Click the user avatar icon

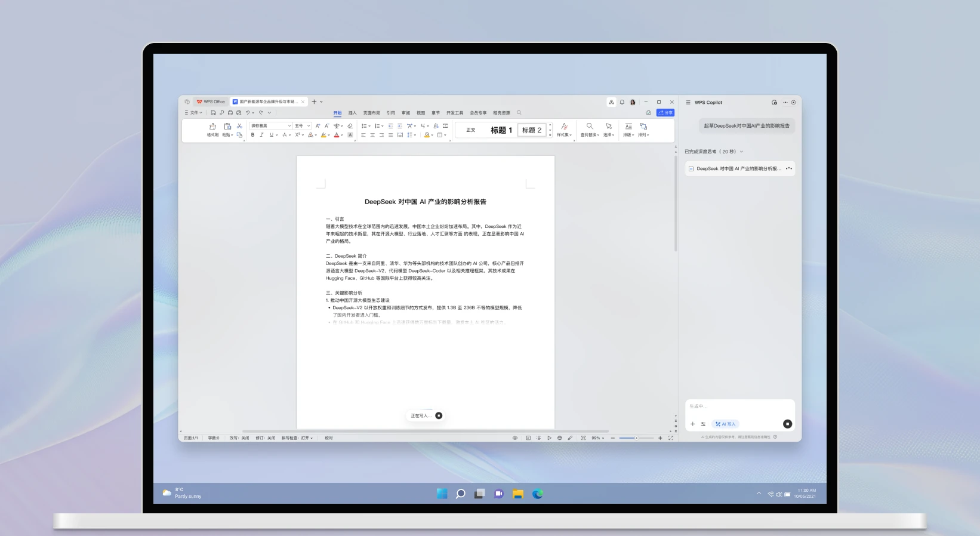pyautogui.click(x=633, y=102)
